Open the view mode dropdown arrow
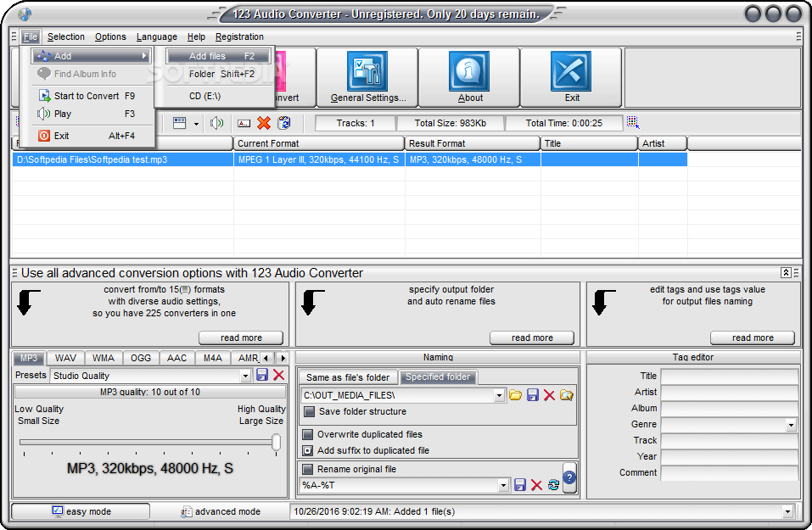Screen dimensions: 812x530 pyautogui.click(x=196, y=124)
